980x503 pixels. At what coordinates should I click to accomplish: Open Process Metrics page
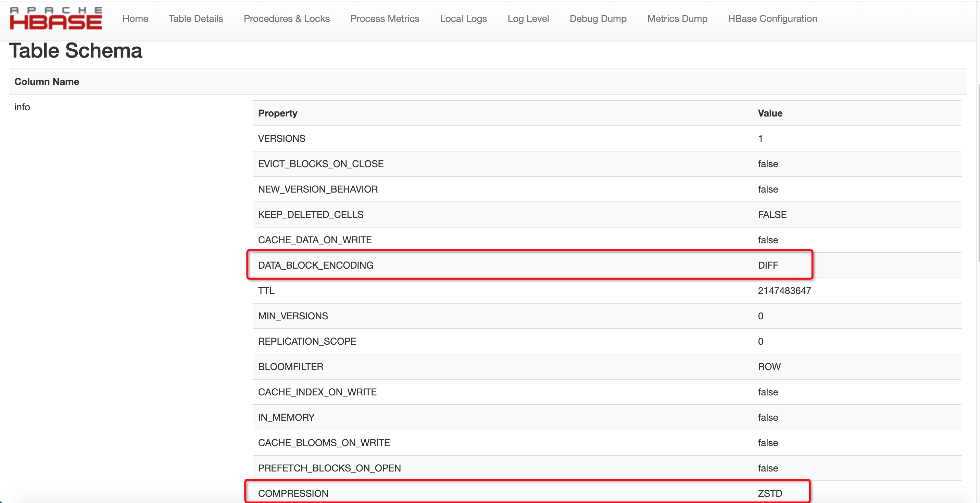point(385,19)
